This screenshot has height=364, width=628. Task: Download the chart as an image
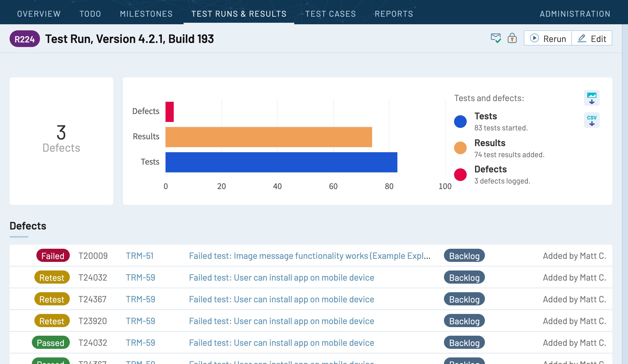pyautogui.click(x=592, y=98)
